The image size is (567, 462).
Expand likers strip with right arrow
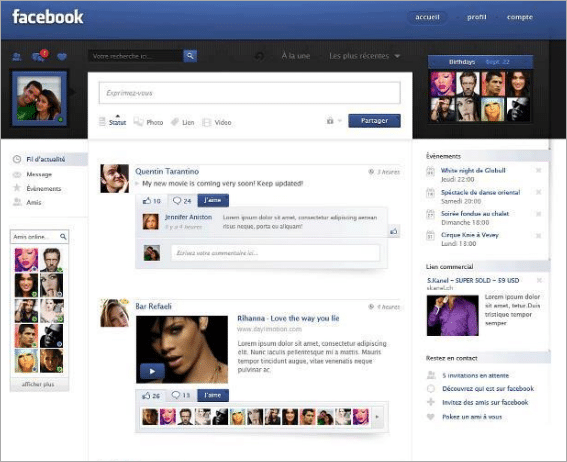[377, 417]
